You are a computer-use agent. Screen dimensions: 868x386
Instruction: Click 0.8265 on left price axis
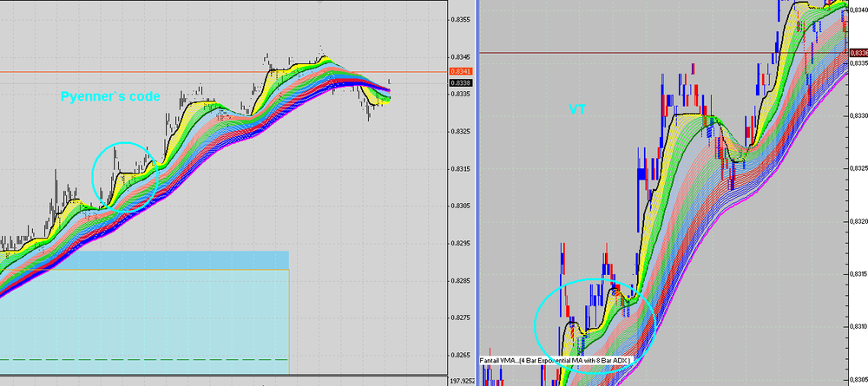461,355
